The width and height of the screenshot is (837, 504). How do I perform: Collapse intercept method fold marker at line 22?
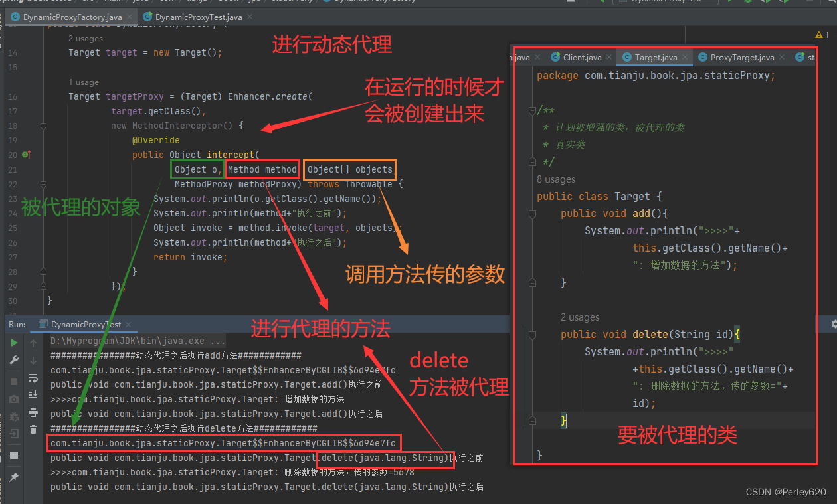(x=43, y=184)
